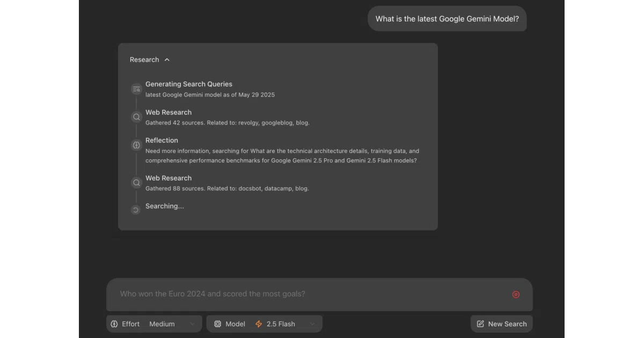644x338 pixels.
Task: Collapse the Research panel chevron
Action: click(167, 60)
